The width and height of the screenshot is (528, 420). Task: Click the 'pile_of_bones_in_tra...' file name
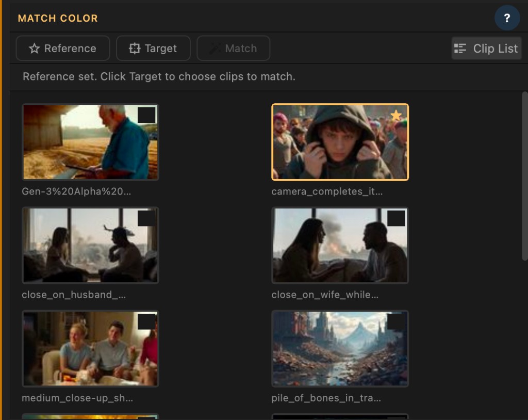(x=326, y=398)
